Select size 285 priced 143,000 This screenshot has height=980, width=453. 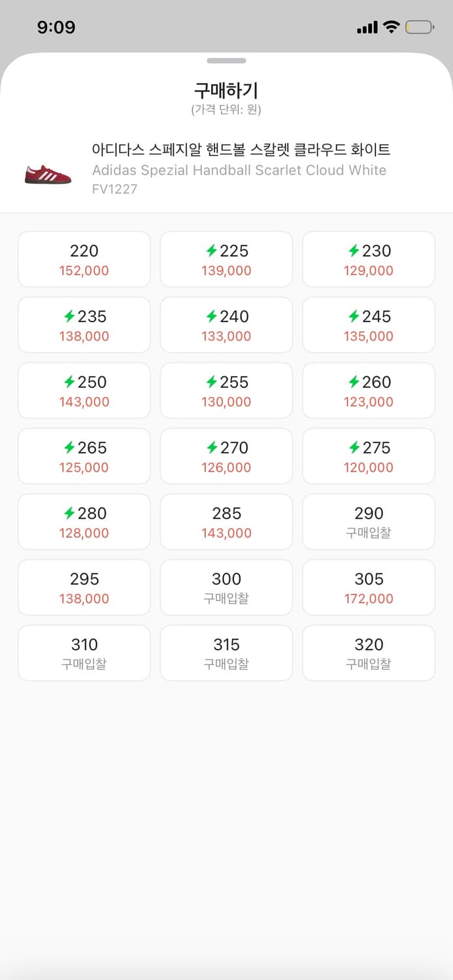click(226, 521)
